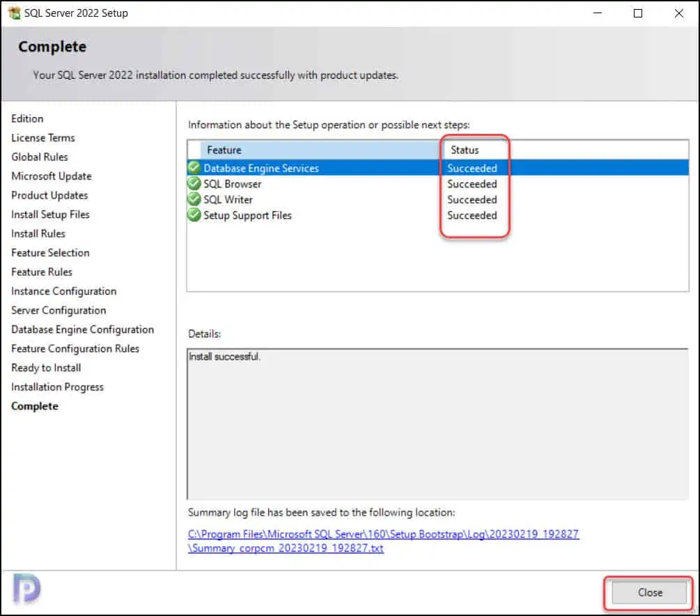
Task: Click inside the Details text box
Action: tap(437, 424)
